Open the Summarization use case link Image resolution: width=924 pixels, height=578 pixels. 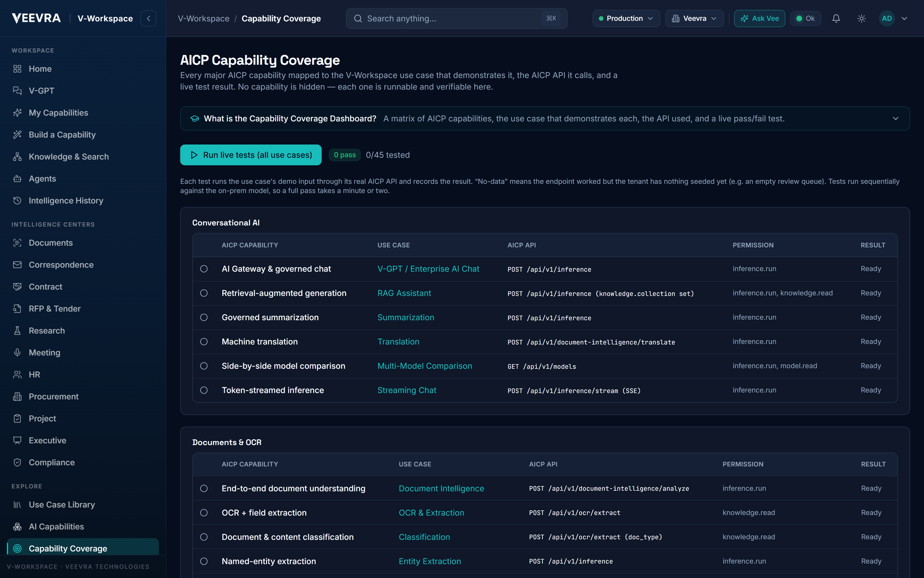tap(406, 317)
